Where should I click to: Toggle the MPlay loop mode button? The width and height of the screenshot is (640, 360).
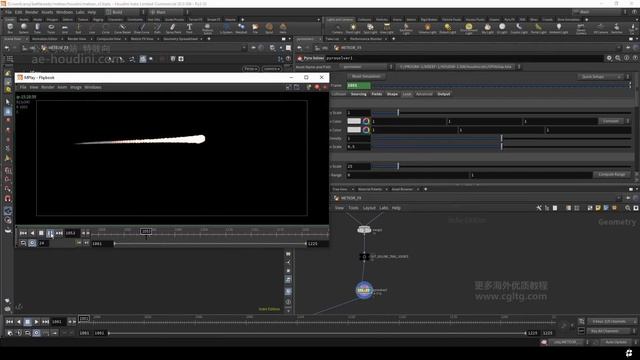[x=23, y=243]
